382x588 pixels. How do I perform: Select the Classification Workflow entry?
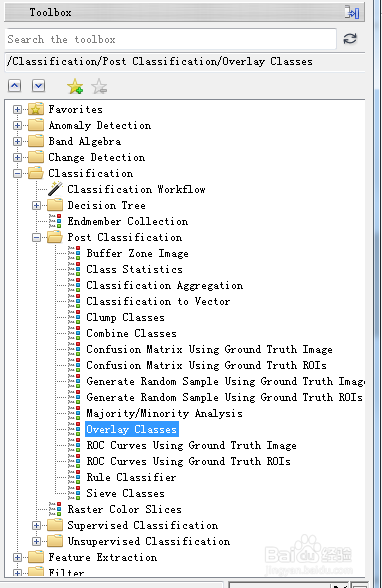136,189
